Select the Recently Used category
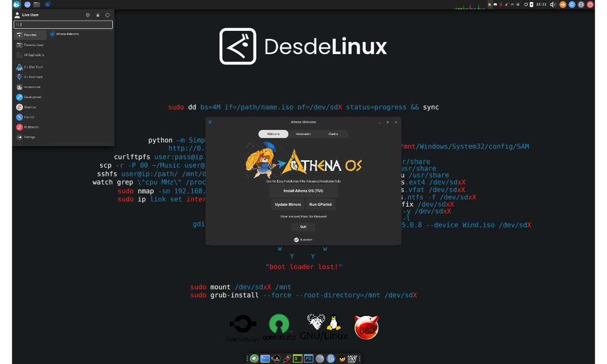 point(30,45)
